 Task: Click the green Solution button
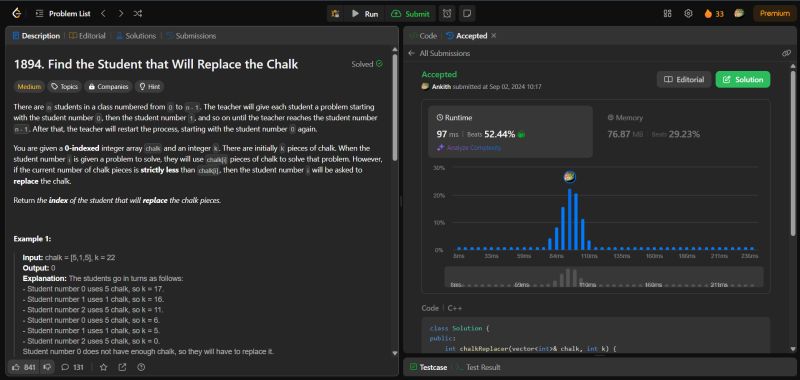click(x=743, y=80)
